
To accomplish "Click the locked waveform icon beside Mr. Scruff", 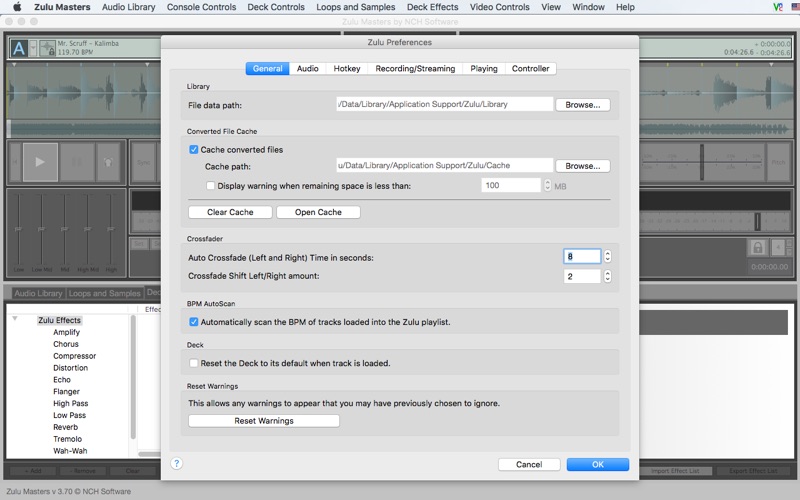I will pos(47,48).
